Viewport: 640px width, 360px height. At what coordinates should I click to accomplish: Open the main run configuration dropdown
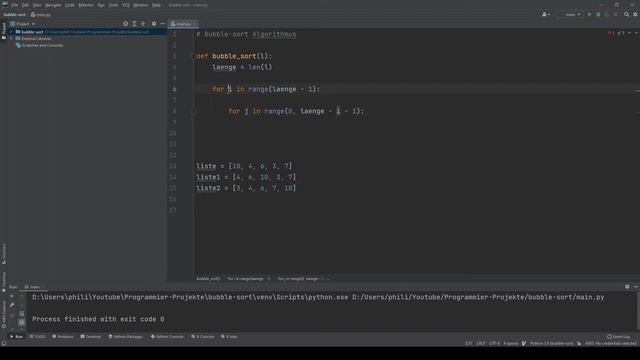coord(571,14)
